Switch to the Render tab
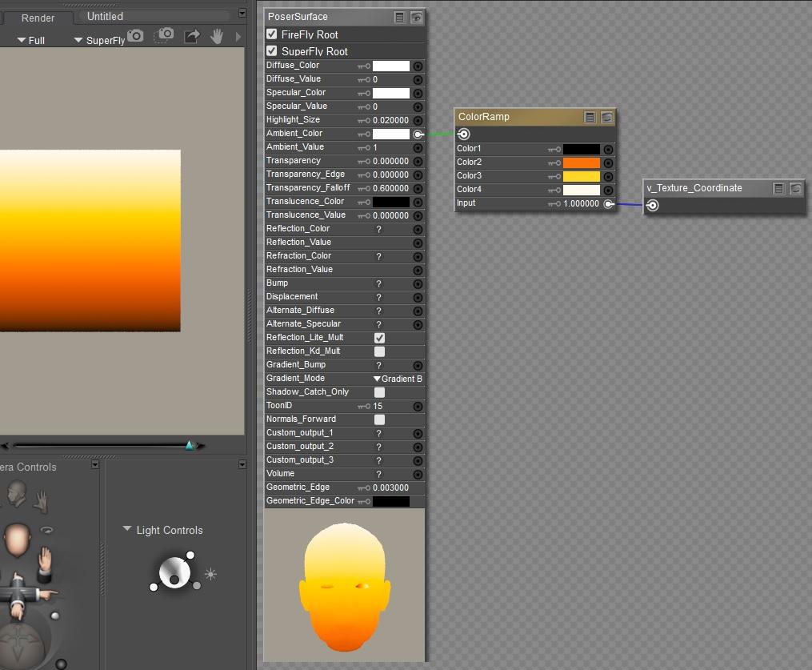Screen dimensions: 812x670 click(38, 18)
